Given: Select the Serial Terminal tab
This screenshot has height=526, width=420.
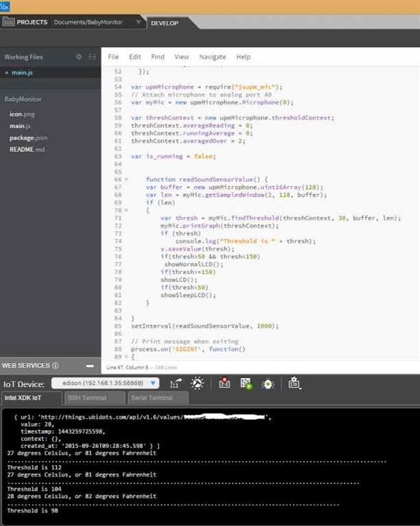Looking at the screenshot, I should click(x=158, y=398).
